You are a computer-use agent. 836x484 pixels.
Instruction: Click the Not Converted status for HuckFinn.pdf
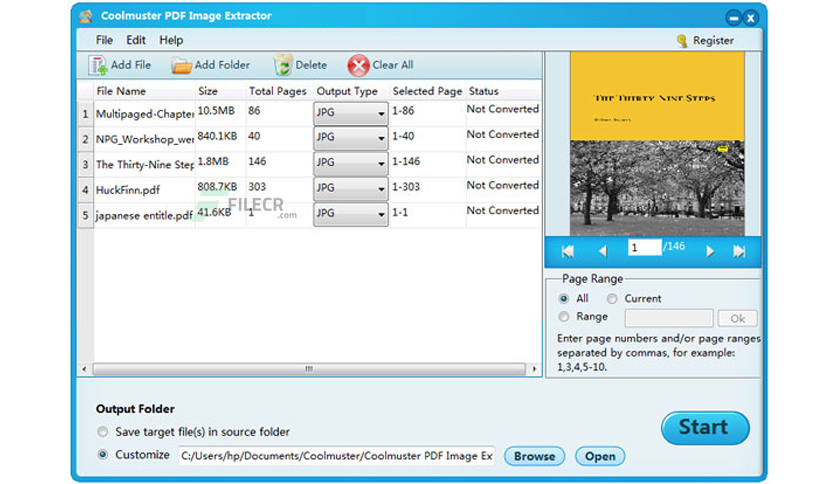pyautogui.click(x=503, y=185)
